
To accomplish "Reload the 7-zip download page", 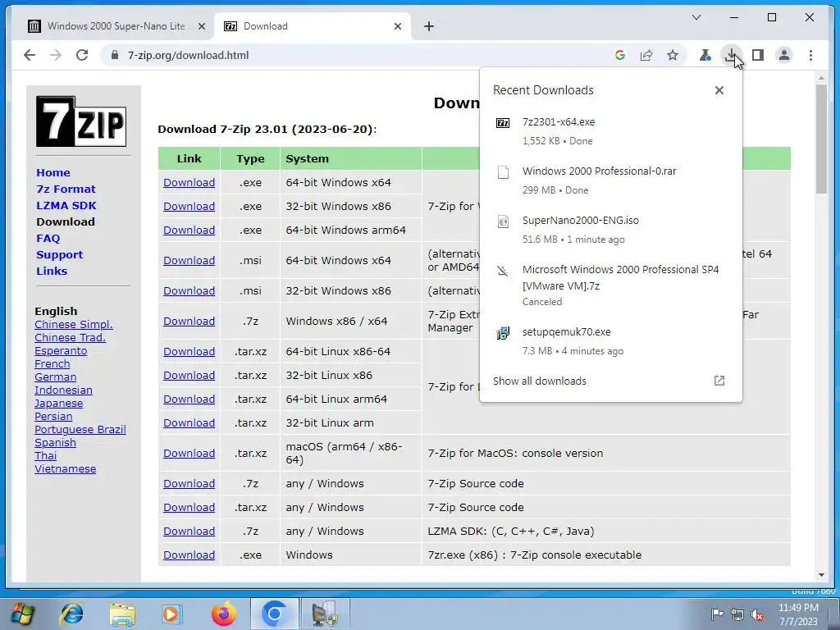I will click(x=82, y=55).
